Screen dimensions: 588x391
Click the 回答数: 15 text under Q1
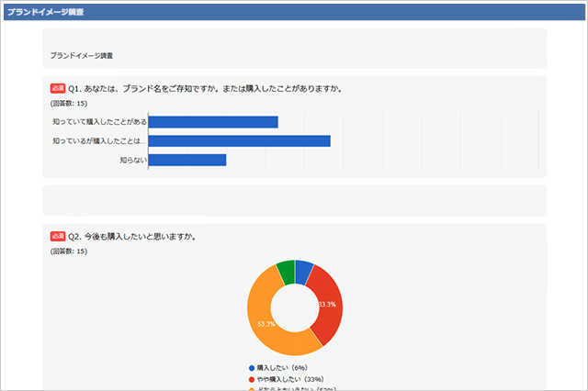[x=69, y=104]
